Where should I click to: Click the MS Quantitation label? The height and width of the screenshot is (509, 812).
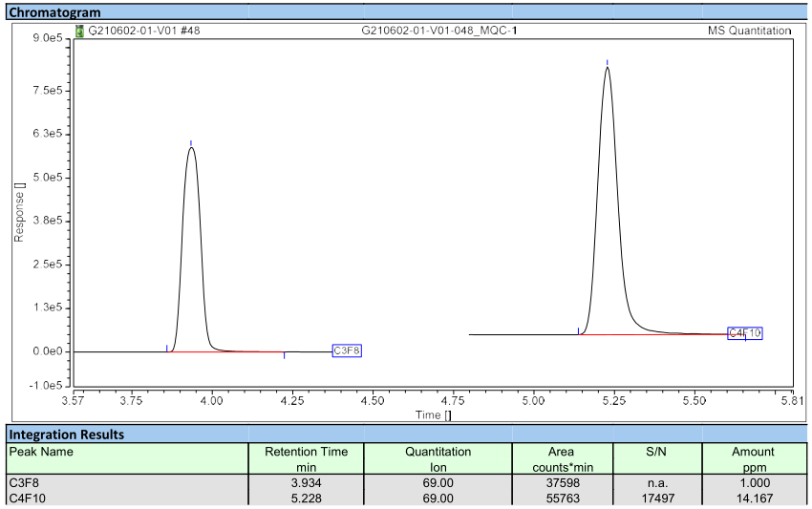tap(749, 31)
